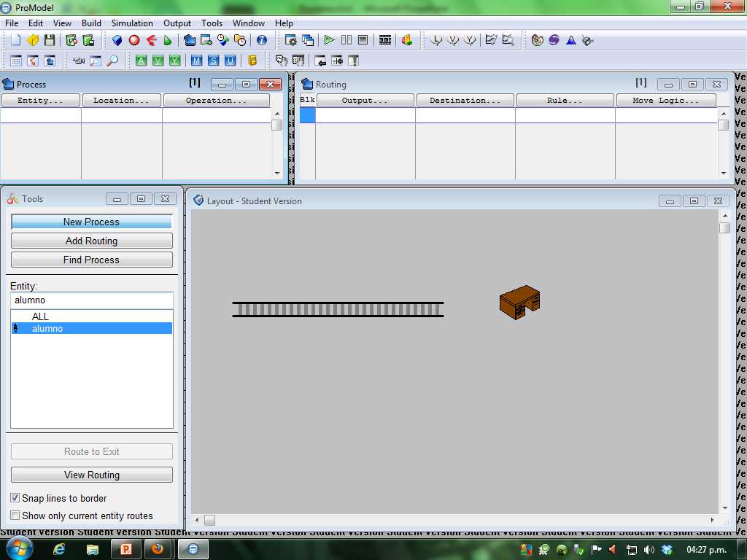Click the red circle icon in toolbar
The width and height of the screenshot is (747, 560).
point(134,40)
